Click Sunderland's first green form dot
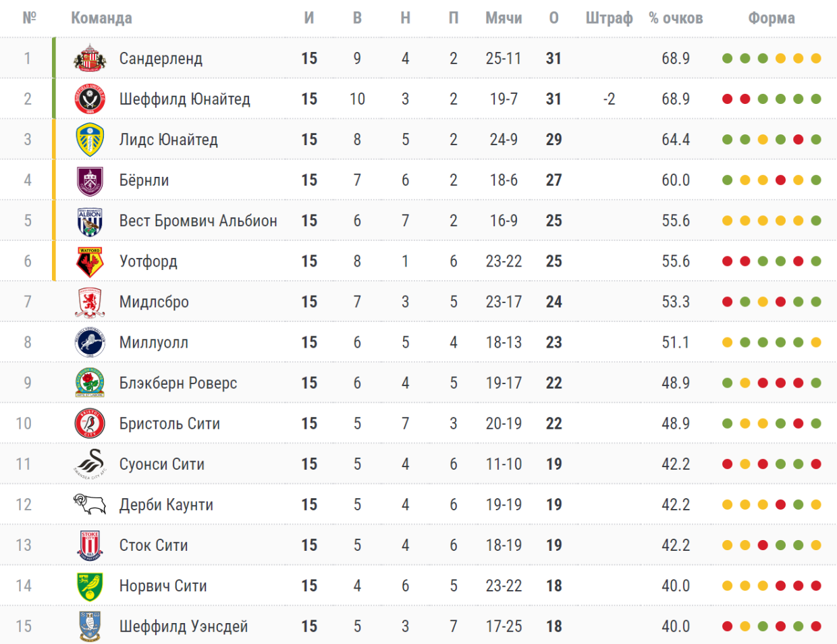This screenshot has width=837, height=644. click(x=727, y=59)
